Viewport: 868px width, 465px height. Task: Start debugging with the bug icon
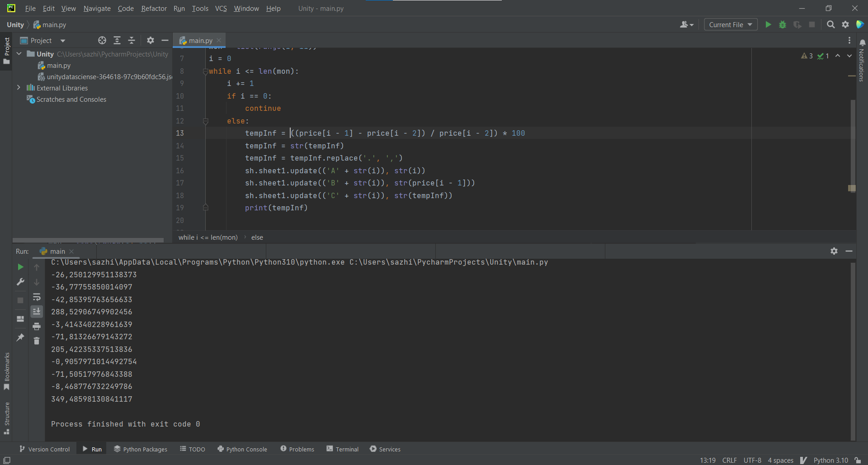point(783,24)
